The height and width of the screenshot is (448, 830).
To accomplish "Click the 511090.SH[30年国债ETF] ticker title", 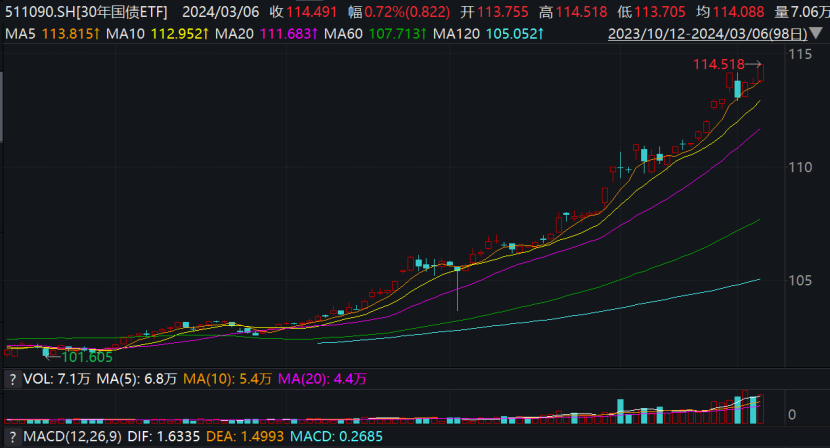I will point(86,12).
